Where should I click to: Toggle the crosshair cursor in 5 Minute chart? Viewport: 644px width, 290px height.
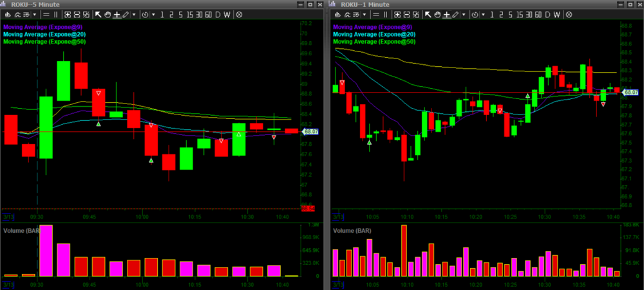pyautogui.click(x=117, y=14)
